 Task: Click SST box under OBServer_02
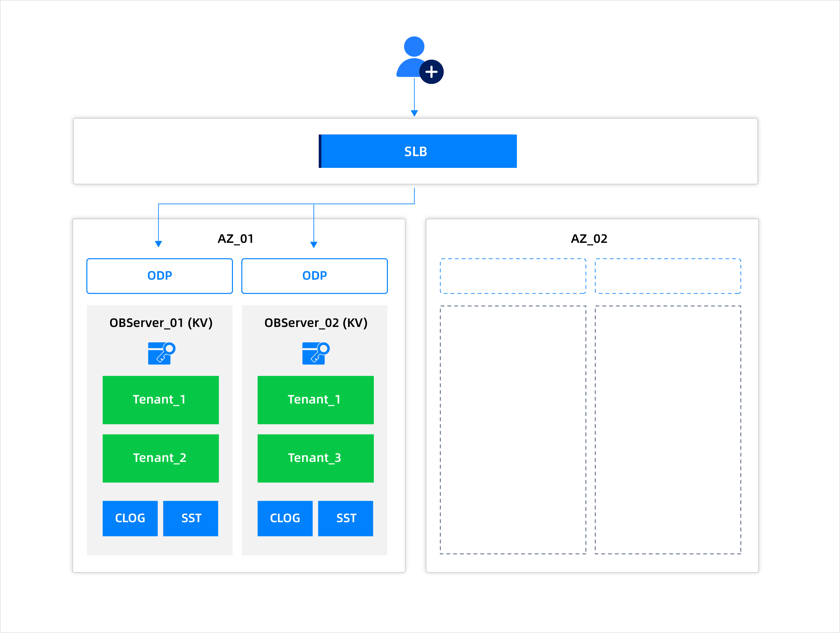pyautogui.click(x=345, y=518)
